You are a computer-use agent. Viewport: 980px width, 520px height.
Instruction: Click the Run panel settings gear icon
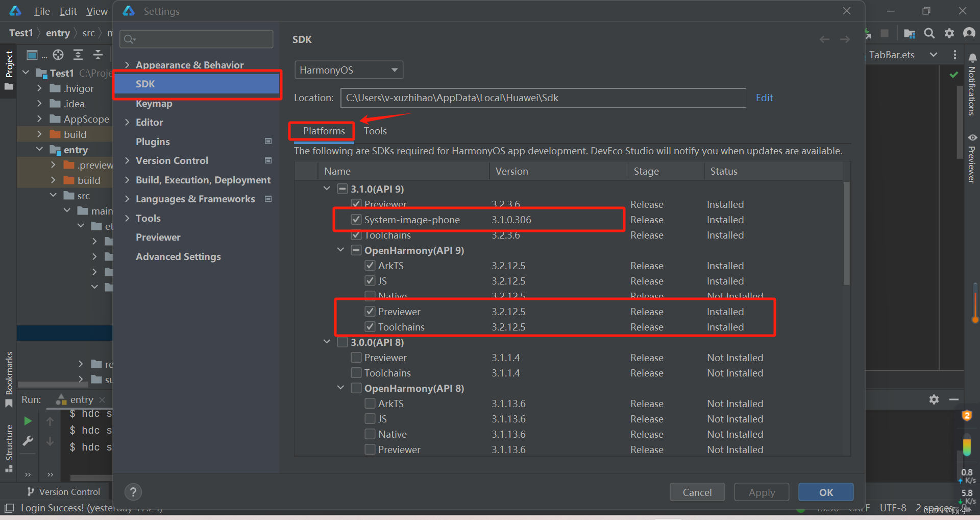click(x=934, y=399)
